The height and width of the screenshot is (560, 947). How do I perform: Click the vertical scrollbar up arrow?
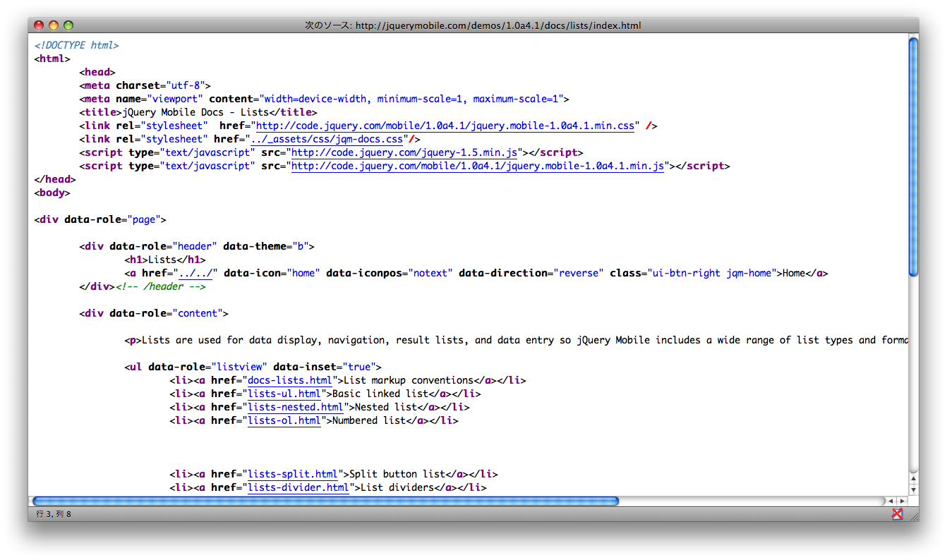click(913, 478)
